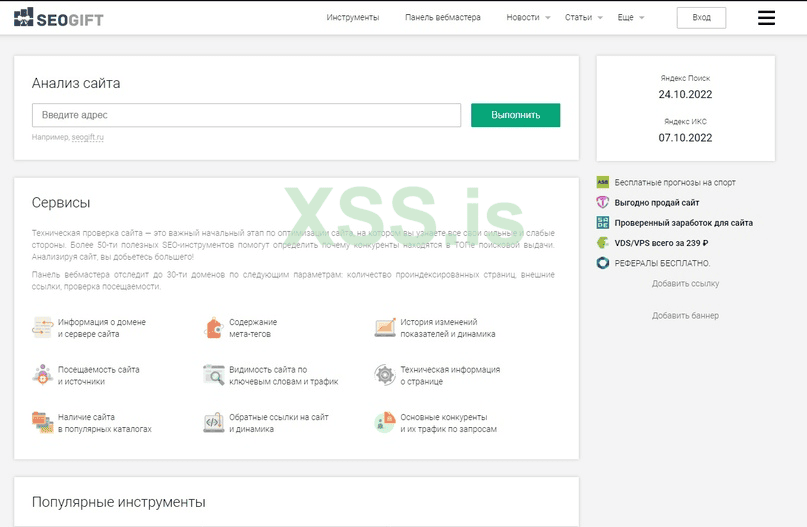Click the keyword visibility magnifier icon
The image size is (807, 527).
[214, 375]
